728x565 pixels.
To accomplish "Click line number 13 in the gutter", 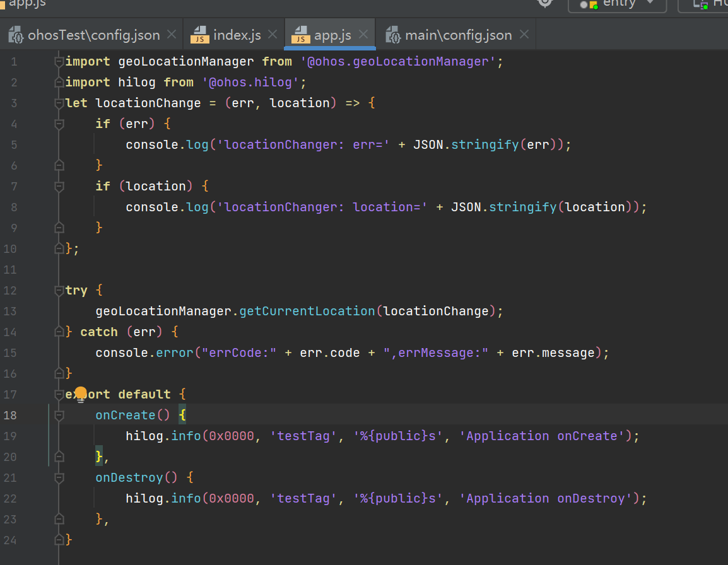I will (x=10, y=311).
